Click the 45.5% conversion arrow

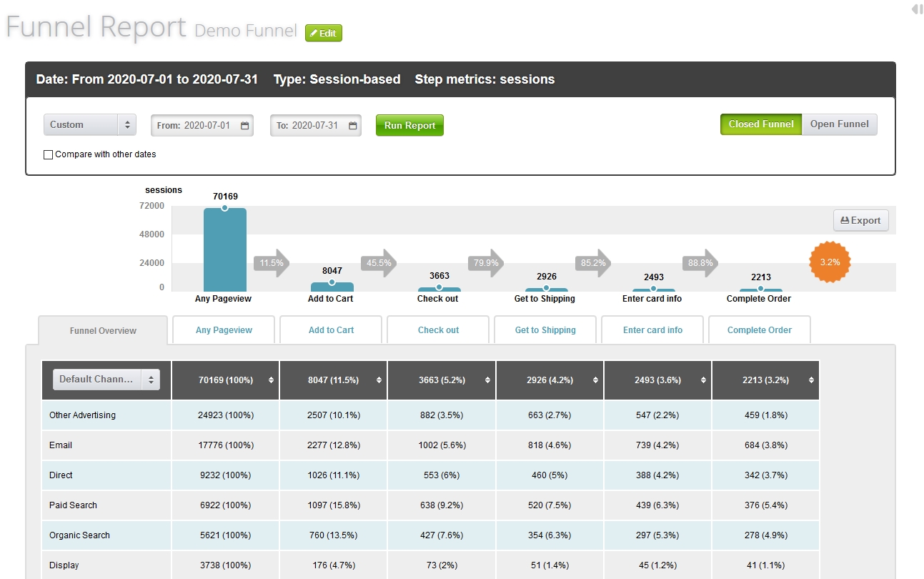tap(379, 263)
